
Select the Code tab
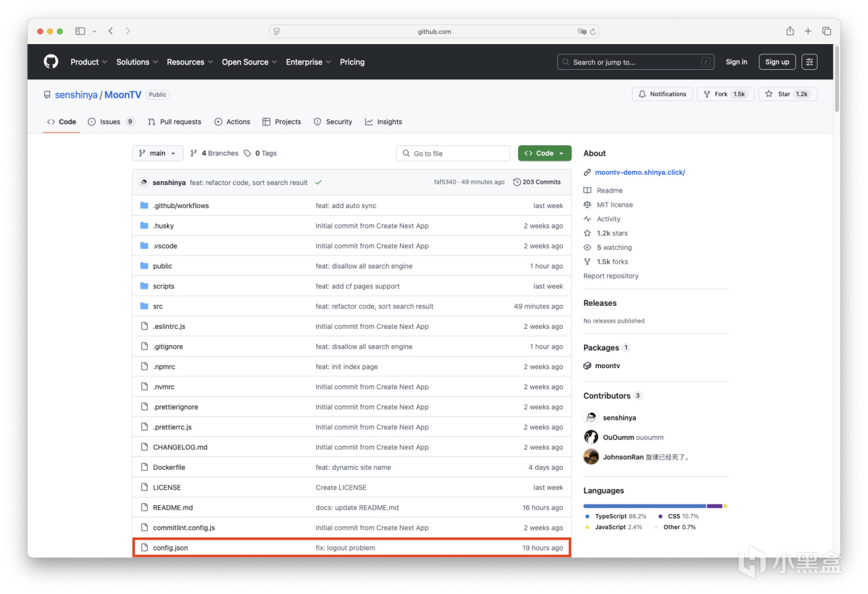(x=62, y=122)
